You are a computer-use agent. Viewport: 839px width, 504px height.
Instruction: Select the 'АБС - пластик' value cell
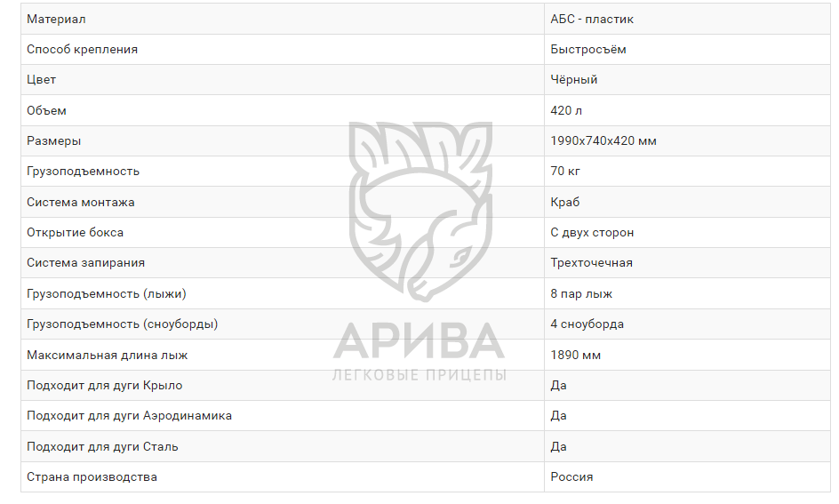(592, 19)
